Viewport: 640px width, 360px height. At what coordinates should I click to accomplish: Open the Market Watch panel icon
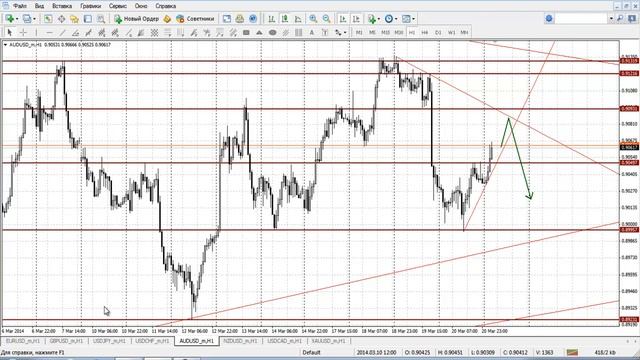(x=48, y=19)
